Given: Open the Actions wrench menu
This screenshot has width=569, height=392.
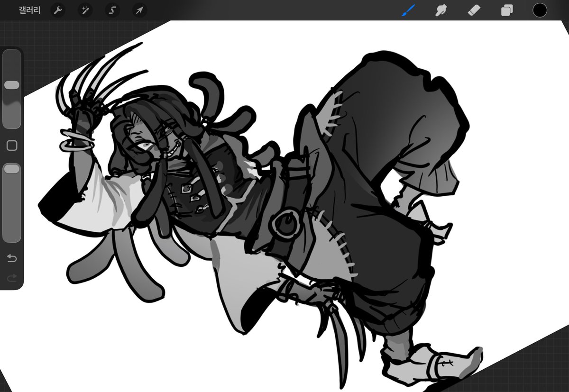Looking at the screenshot, I should [x=58, y=10].
